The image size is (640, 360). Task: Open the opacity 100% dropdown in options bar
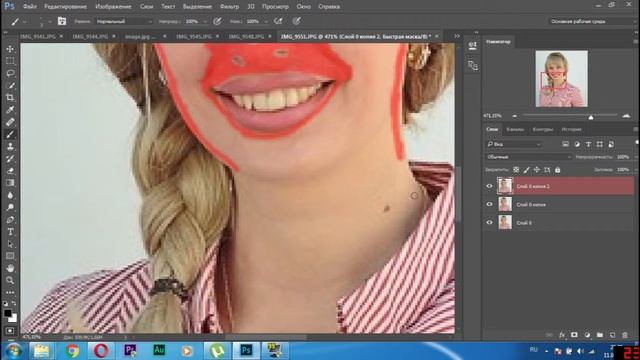[205, 21]
